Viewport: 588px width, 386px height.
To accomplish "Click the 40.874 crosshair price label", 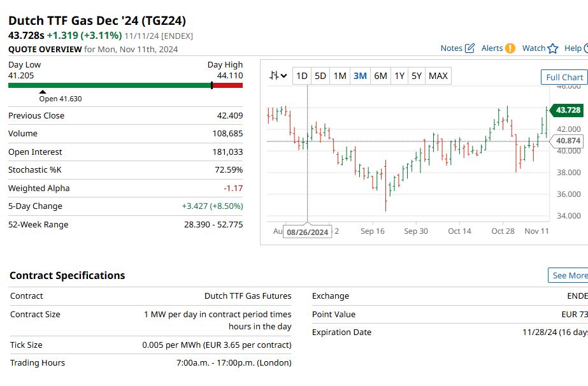I will 566,141.
